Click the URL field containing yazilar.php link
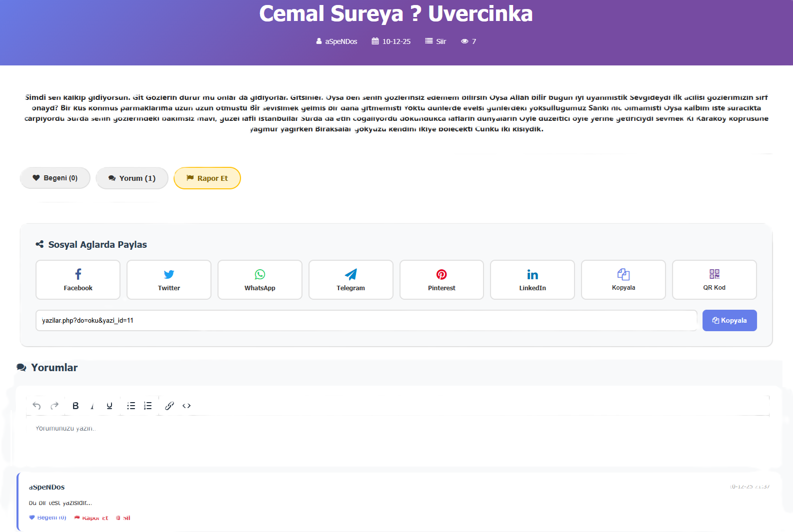 click(x=366, y=321)
